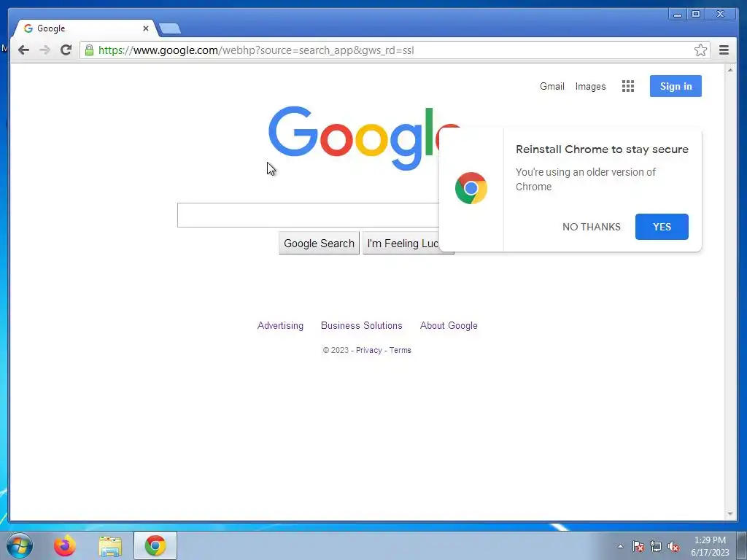This screenshot has width=747, height=560.
Task: Minimize the Chrome window
Action: [678, 15]
